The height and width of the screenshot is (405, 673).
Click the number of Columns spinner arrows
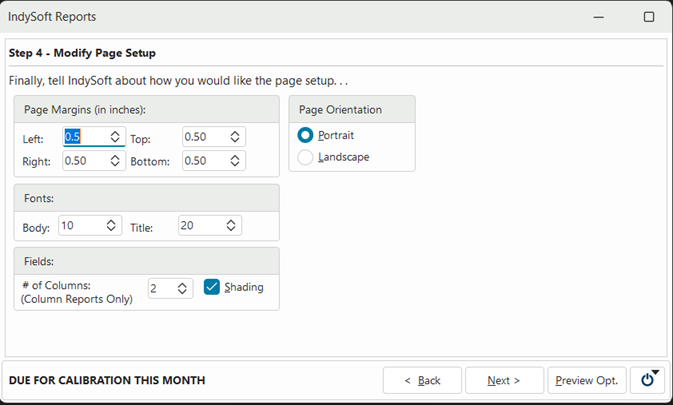182,288
